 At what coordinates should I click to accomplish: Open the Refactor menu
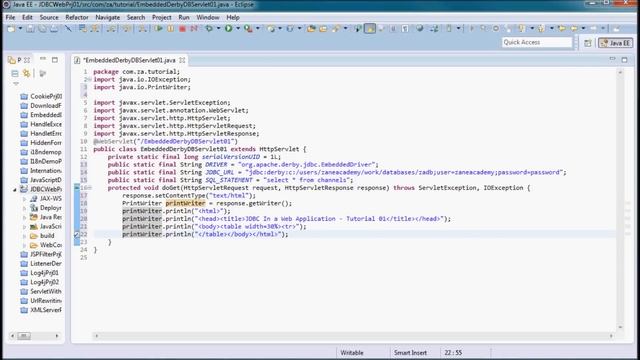(77, 18)
